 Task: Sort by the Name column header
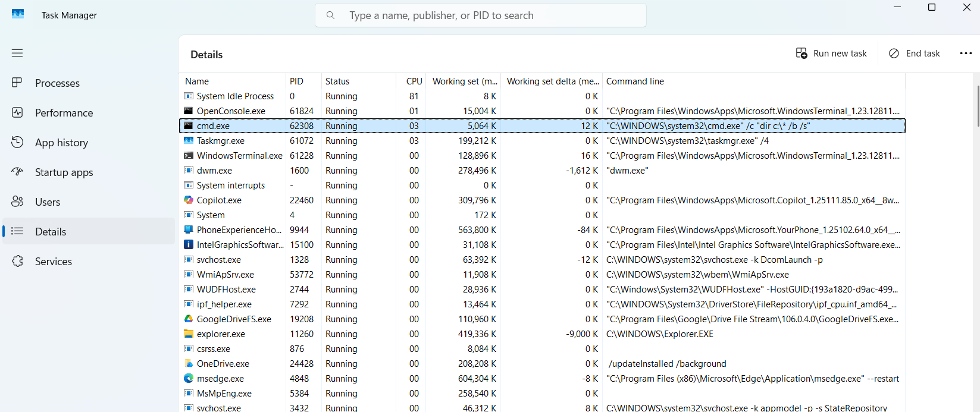click(233, 81)
